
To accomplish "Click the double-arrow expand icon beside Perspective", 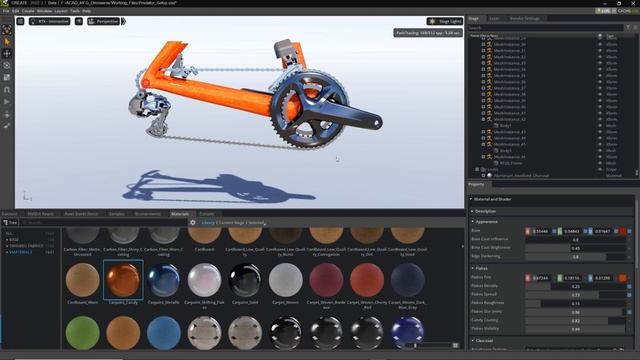I will coord(124,21).
